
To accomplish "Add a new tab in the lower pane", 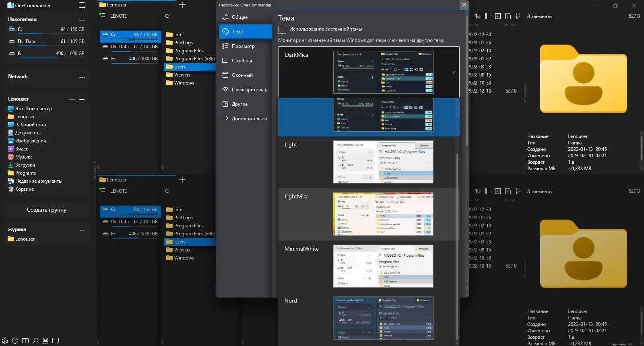I will click(x=182, y=180).
